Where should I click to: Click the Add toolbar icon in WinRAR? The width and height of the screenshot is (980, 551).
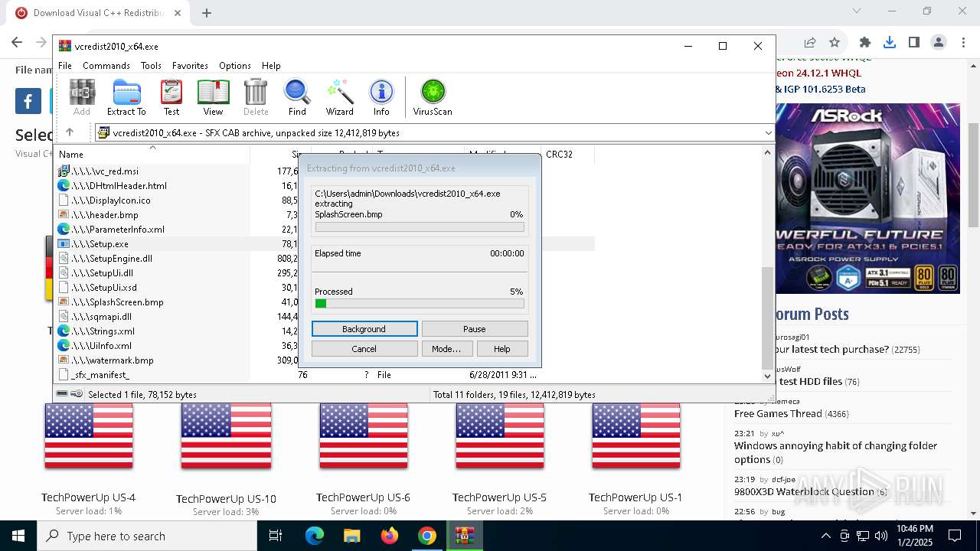click(x=82, y=97)
